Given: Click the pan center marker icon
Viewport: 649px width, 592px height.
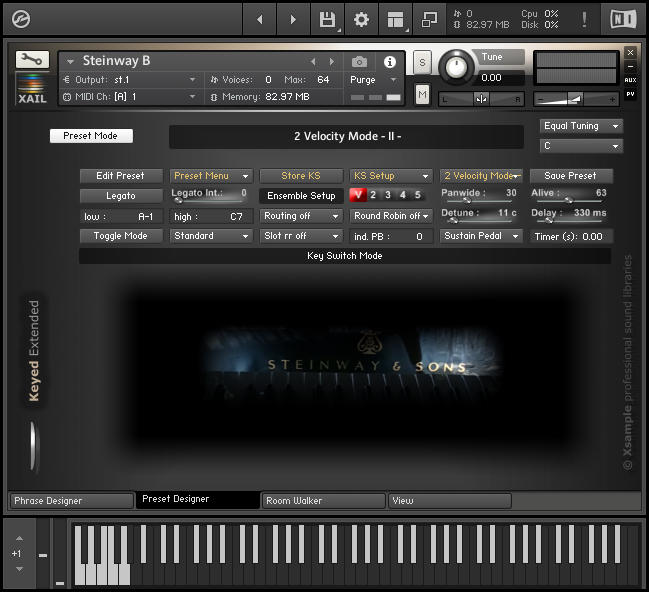Looking at the screenshot, I should (481, 99).
